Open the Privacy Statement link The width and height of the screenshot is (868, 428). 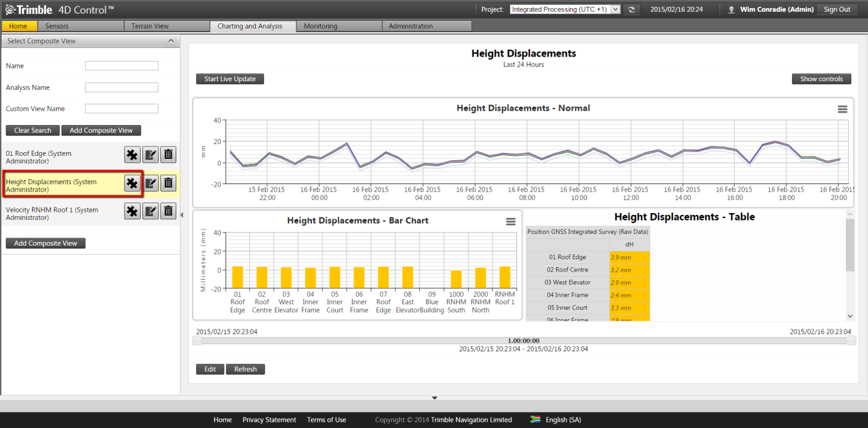click(x=269, y=420)
